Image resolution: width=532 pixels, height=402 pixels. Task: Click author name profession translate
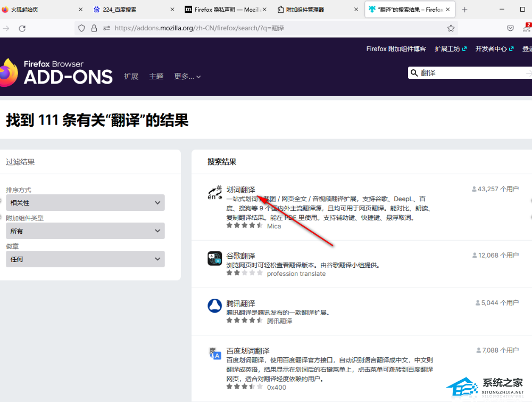click(296, 274)
